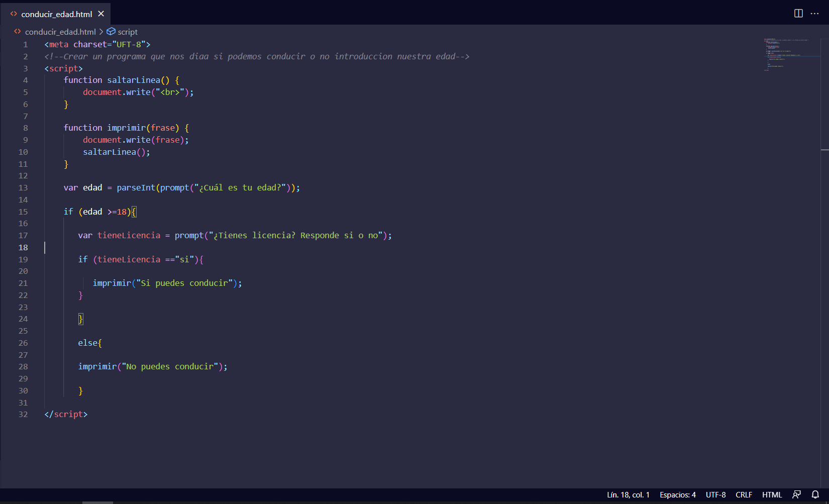829x504 pixels.
Task: Open the script breadcrumb symbol
Action: (128, 32)
